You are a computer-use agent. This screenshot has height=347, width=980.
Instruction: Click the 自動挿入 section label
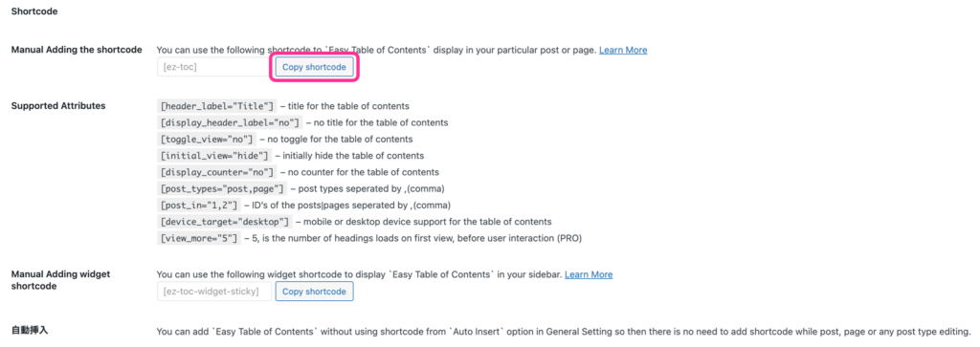point(30,330)
